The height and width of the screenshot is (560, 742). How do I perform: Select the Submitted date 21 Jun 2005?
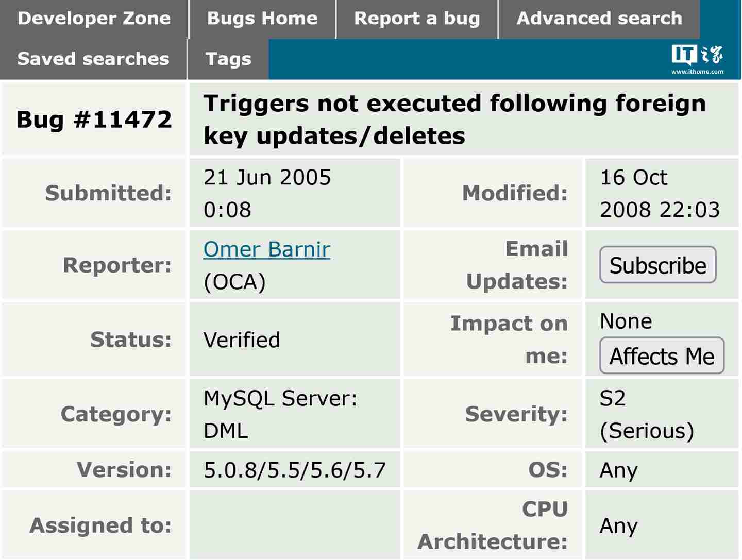coord(267,193)
